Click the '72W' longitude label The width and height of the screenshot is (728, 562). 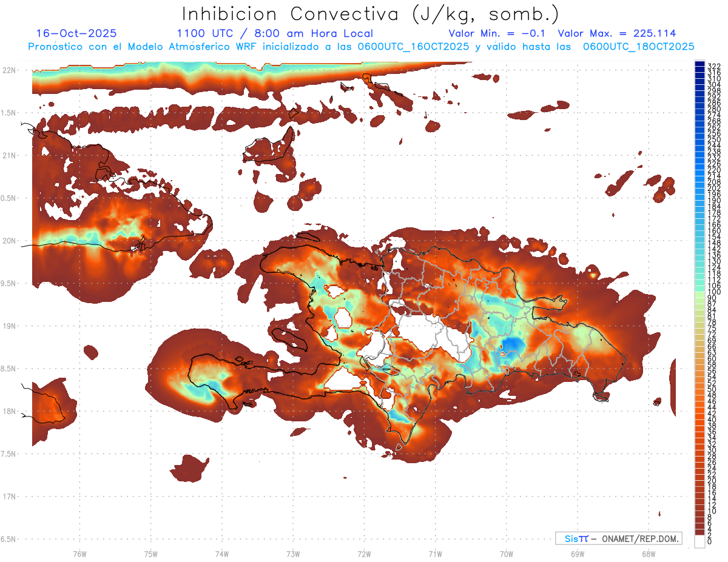coord(364,554)
